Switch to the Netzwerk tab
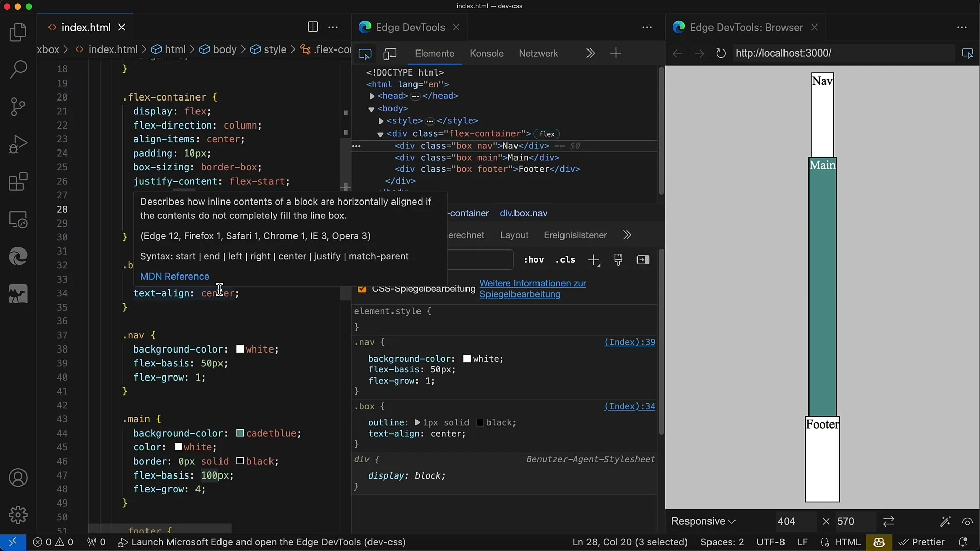This screenshot has height=551, width=980. coord(538,54)
